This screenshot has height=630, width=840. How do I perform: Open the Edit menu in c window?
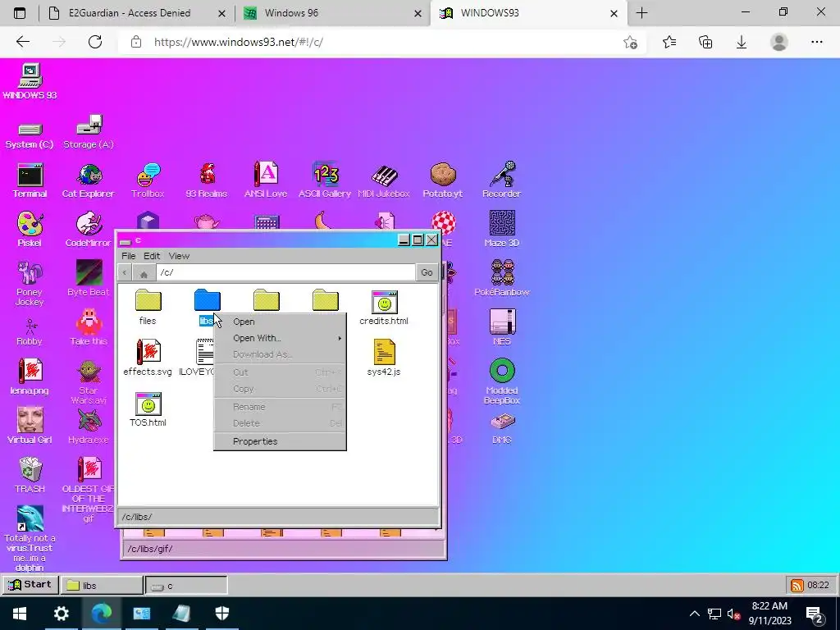152,256
